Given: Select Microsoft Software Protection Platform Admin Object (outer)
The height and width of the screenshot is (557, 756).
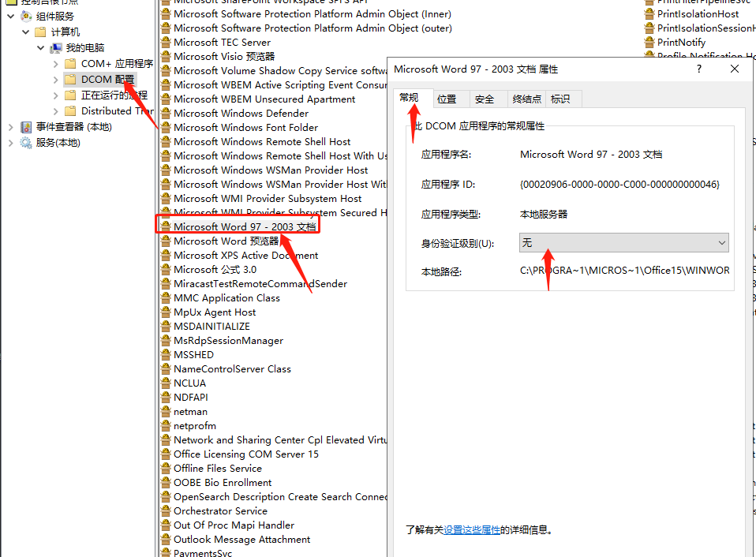Looking at the screenshot, I should tap(313, 28).
